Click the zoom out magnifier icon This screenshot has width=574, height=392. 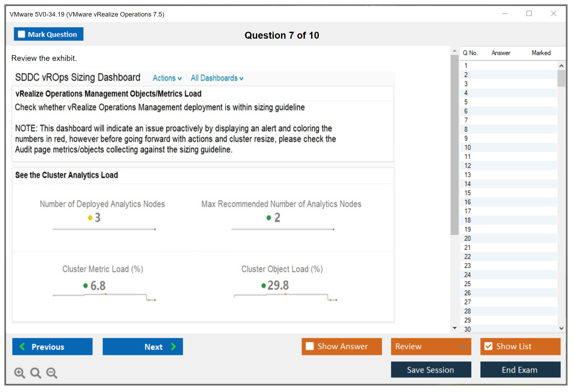click(x=52, y=373)
